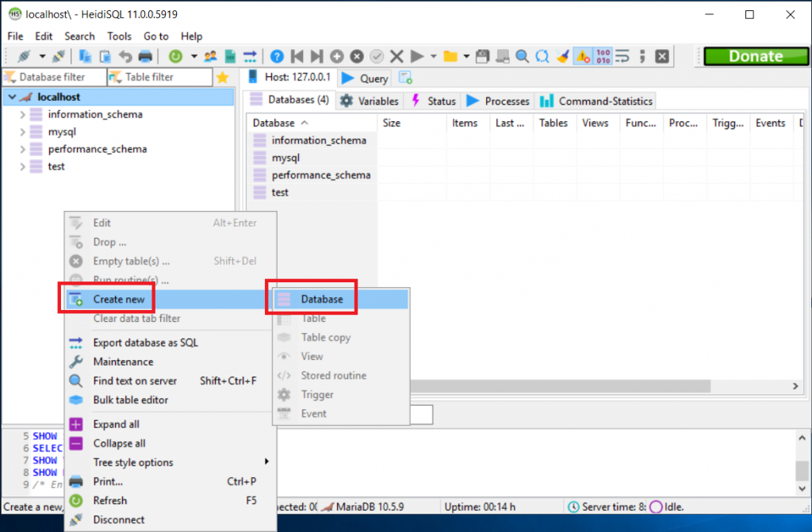Open the Go to menu
Viewport: 812px width, 532px height.
(156, 36)
